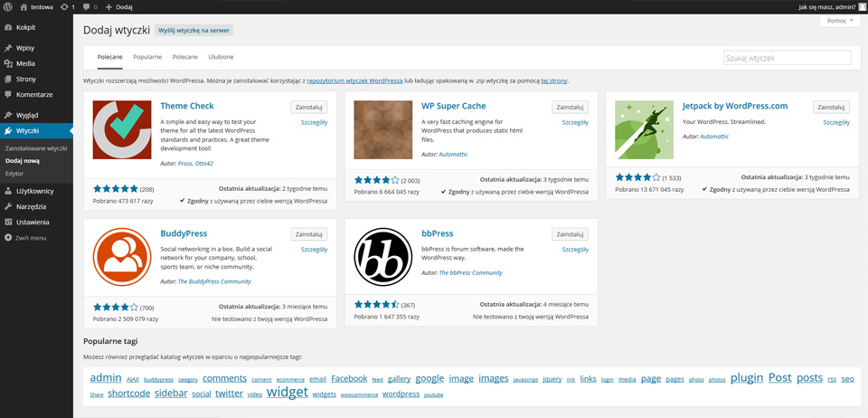868x418 pixels.
Task: Follow the tej strony link
Action: pyautogui.click(x=554, y=81)
